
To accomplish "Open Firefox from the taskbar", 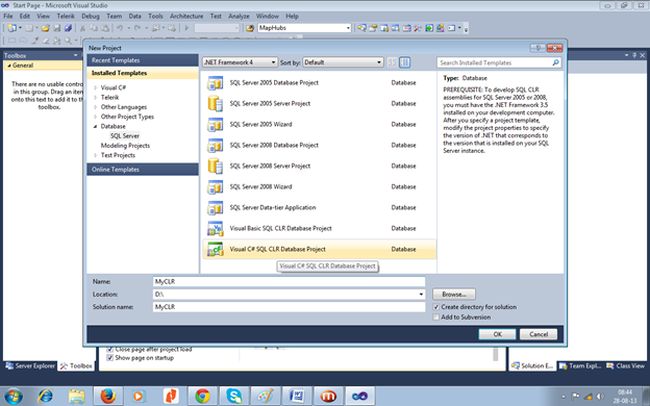I will pyautogui.click(x=108, y=396).
